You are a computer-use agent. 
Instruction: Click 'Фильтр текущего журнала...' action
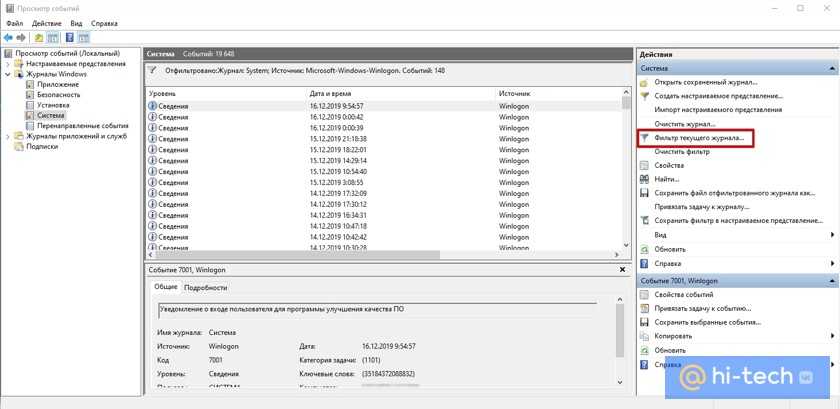[700, 137]
